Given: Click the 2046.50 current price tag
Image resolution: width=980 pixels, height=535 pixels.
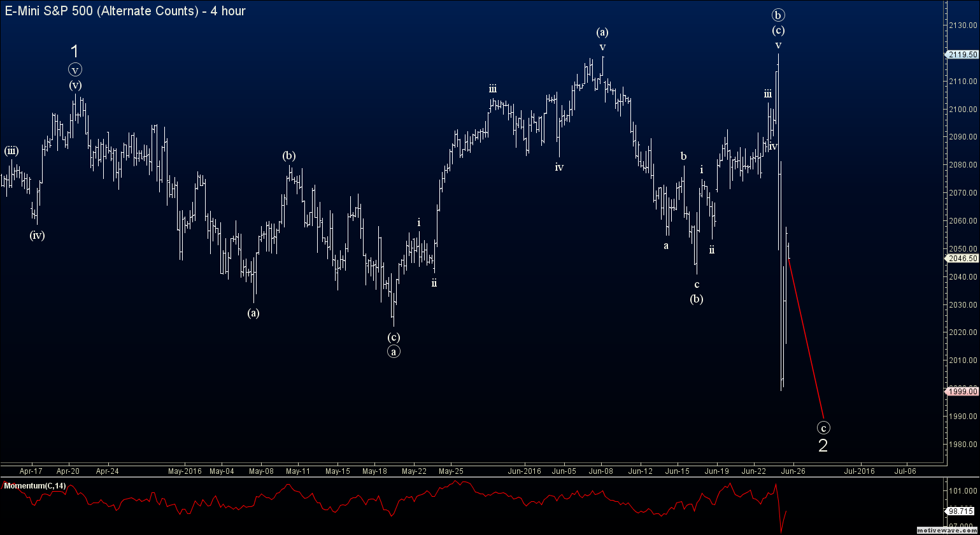Looking at the screenshot, I should 963,259.
